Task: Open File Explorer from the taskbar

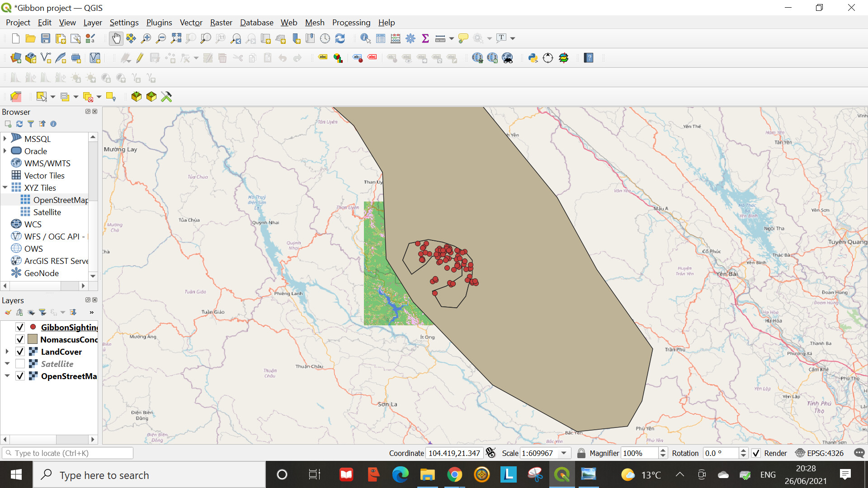Action: click(427, 474)
